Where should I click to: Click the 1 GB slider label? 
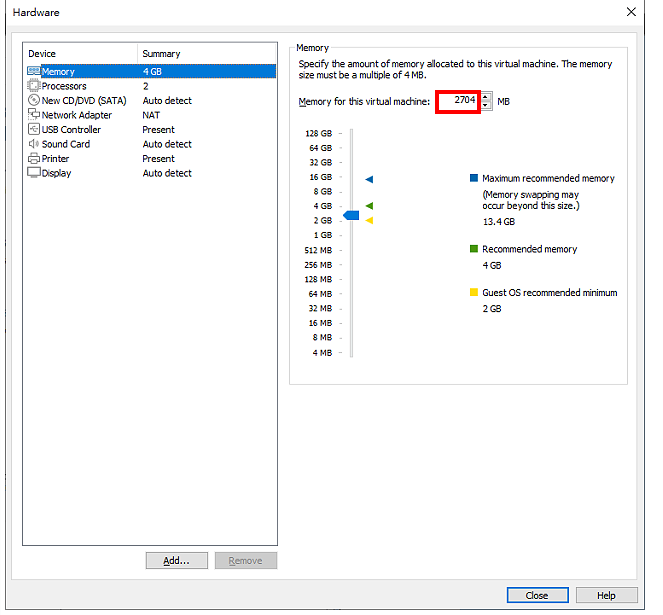coord(323,235)
